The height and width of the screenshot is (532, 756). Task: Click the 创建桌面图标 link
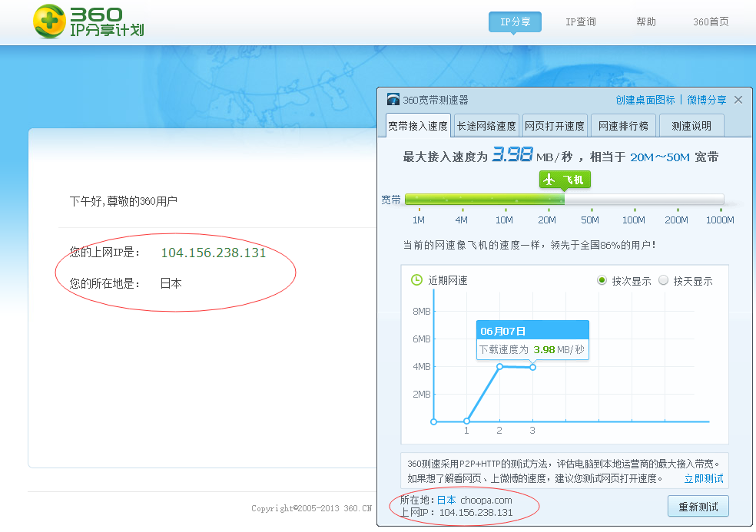[645, 100]
